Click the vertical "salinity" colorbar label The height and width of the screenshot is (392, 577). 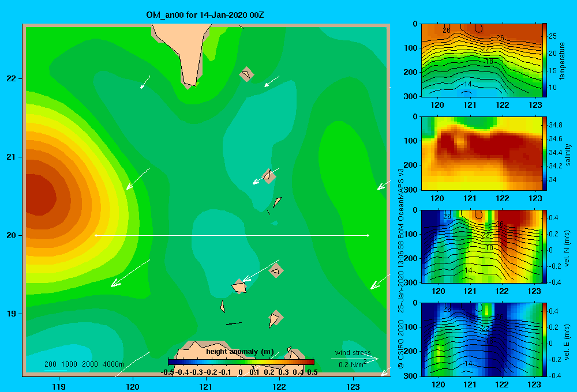click(x=567, y=154)
